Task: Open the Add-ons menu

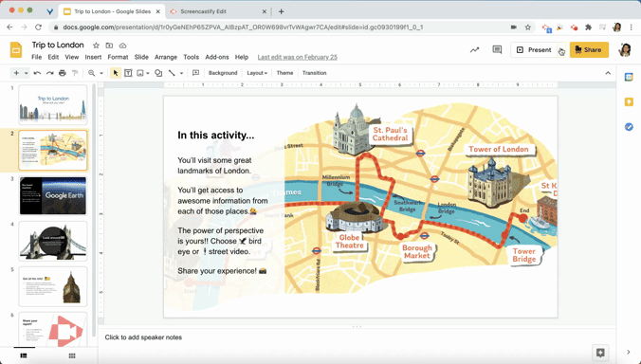Action: (216, 57)
